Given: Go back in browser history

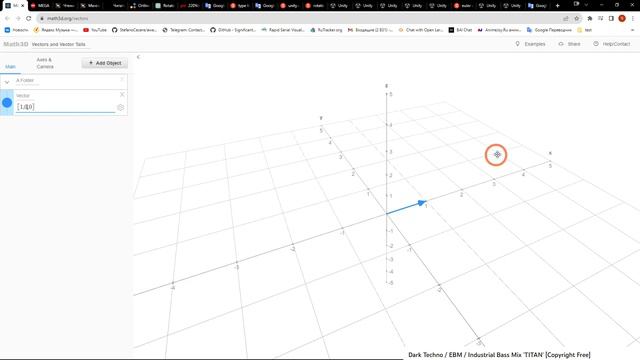Looking at the screenshot, I should [x=7, y=18].
